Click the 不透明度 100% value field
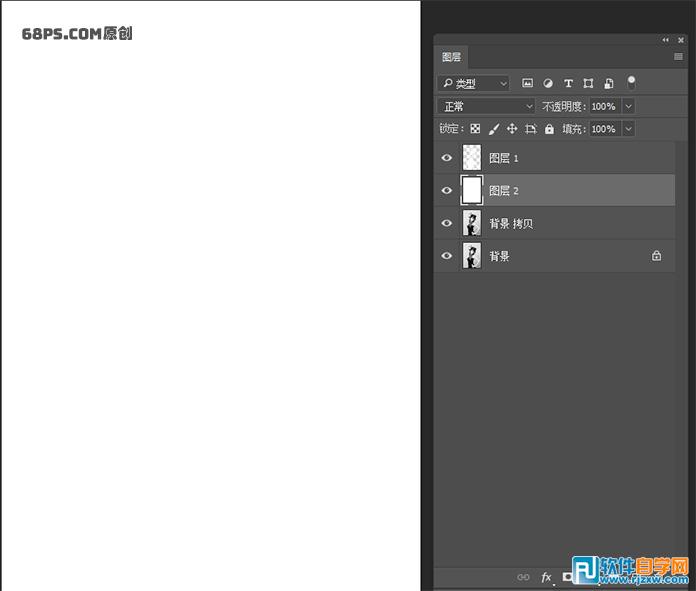The height and width of the screenshot is (591, 696). click(606, 106)
